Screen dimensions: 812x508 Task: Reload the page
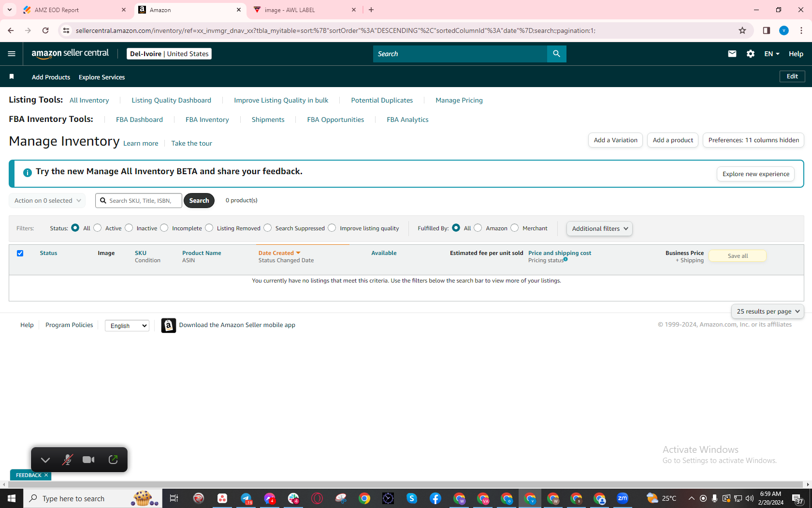(x=45, y=30)
